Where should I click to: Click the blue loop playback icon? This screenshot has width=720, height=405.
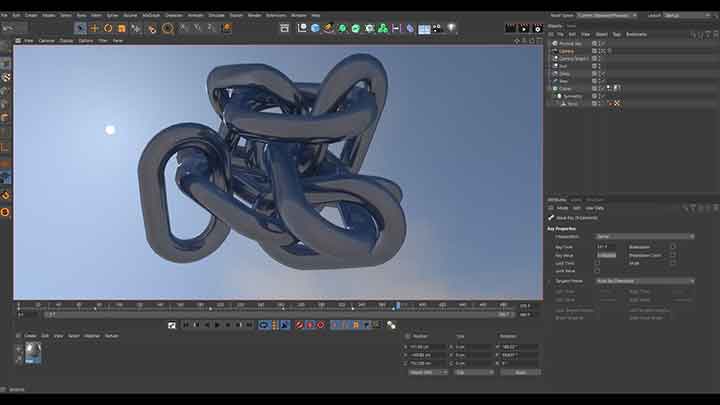[263, 325]
